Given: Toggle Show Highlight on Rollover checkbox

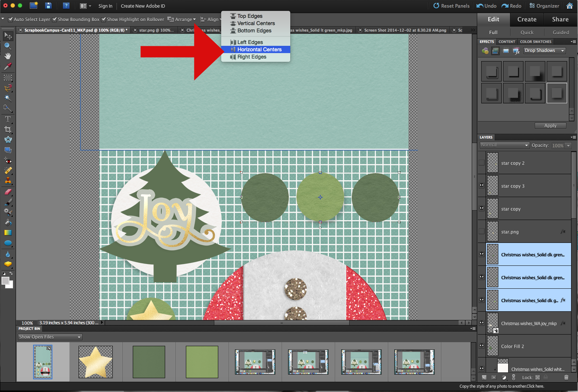Looking at the screenshot, I should click(x=104, y=20).
